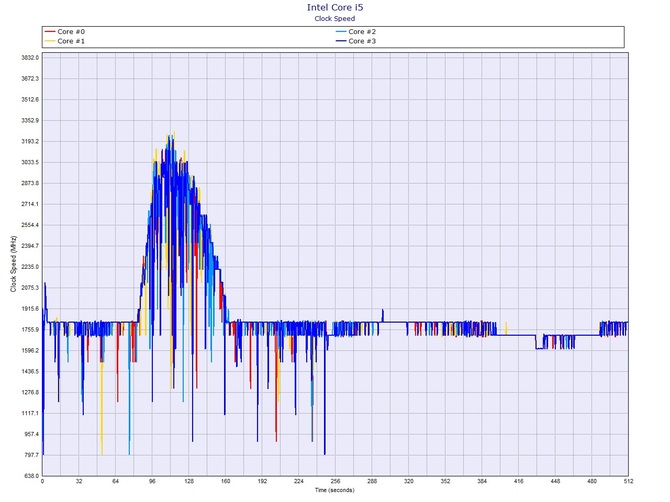Viewport: 670px width, 502px height.
Task: Click the Core #3 legend label
Action: pos(362,41)
